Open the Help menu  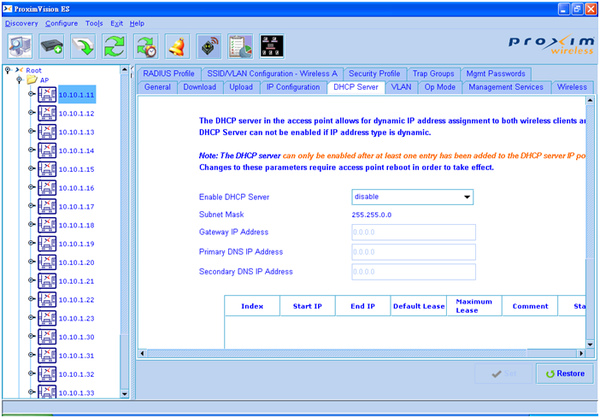(137, 23)
